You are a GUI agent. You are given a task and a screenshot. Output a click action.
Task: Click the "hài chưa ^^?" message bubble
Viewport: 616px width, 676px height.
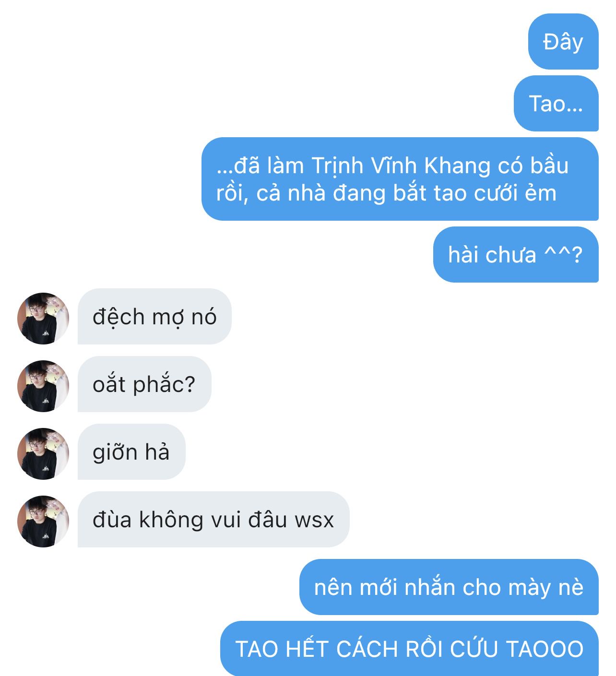[x=516, y=255]
